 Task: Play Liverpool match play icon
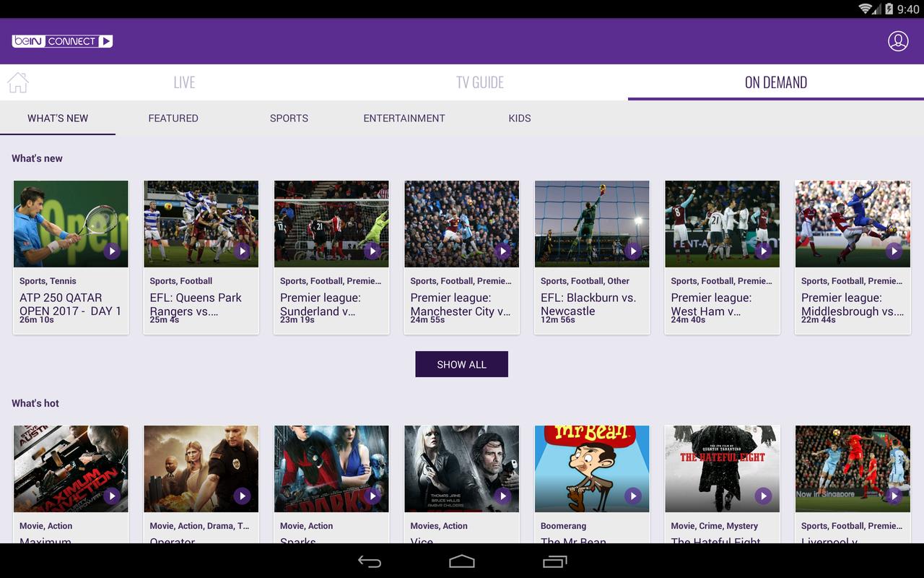coord(894,496)
